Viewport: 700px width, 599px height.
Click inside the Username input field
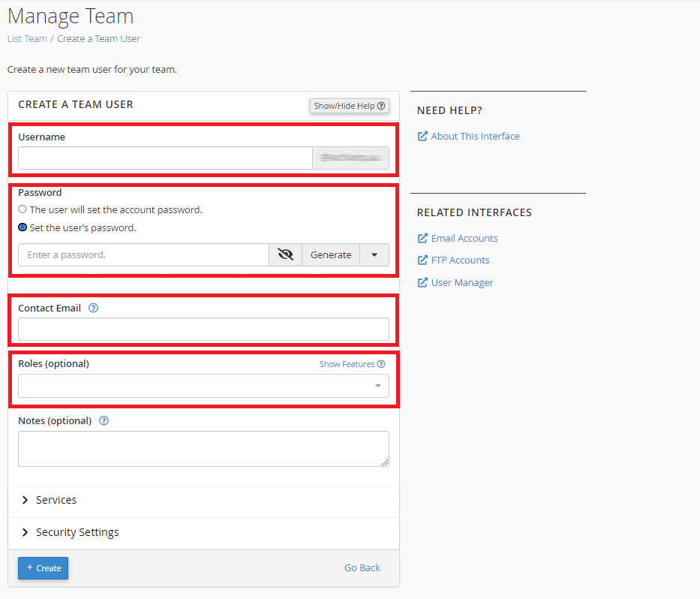(165, 158)
